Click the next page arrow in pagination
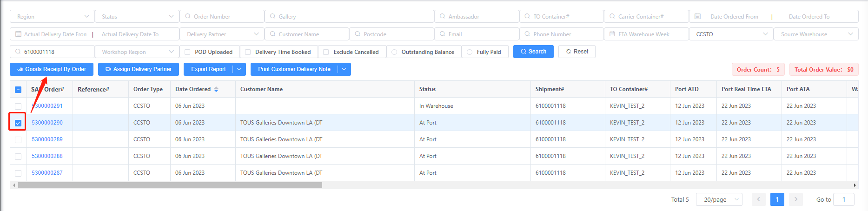The height and width of the screenshot is (211, 868). (795, 199)
